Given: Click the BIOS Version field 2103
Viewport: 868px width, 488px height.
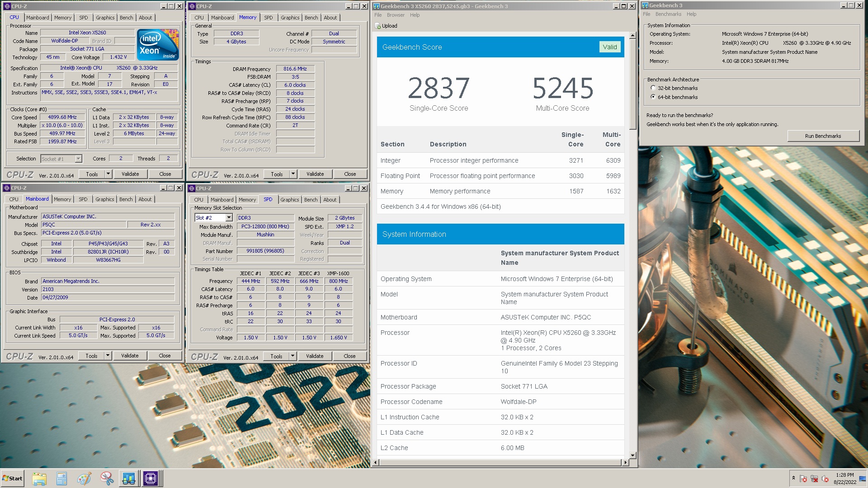Looking at the screenshot, I should click(108, 289).
